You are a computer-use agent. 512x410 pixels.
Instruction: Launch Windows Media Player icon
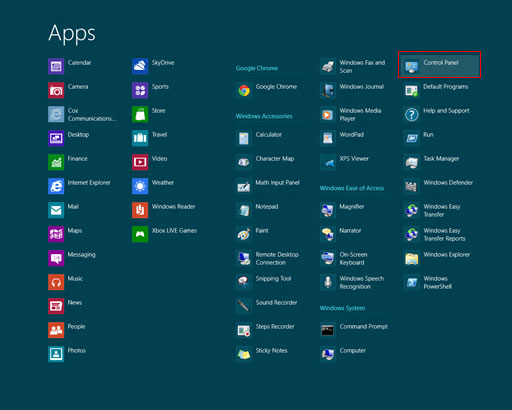(x=328, y=114)
